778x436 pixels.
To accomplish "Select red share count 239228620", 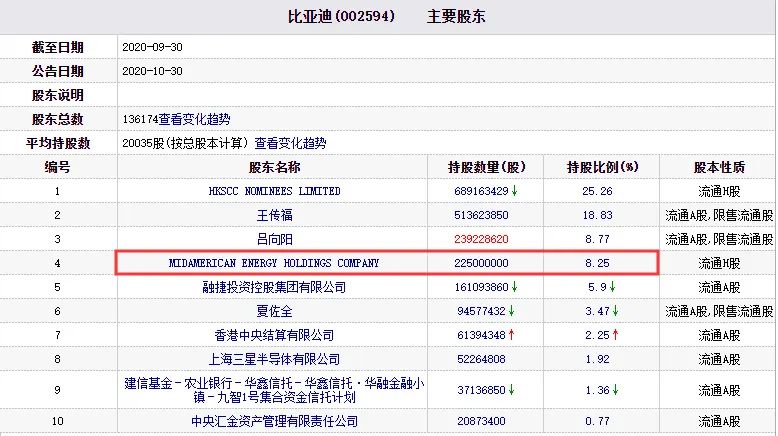I will click(x=481, y=239).
